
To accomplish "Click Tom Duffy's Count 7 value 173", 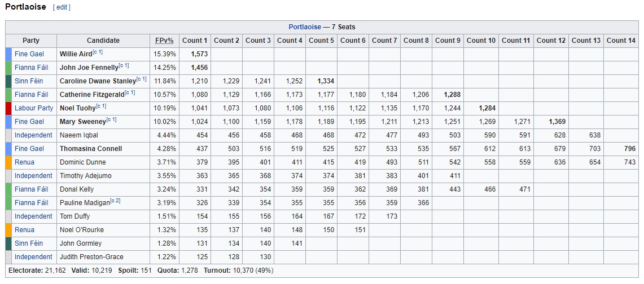I will (x=392, y=216).
